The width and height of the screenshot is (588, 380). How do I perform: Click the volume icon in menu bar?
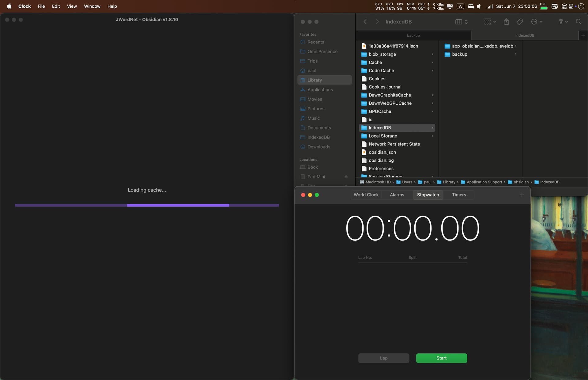[479, 6]
